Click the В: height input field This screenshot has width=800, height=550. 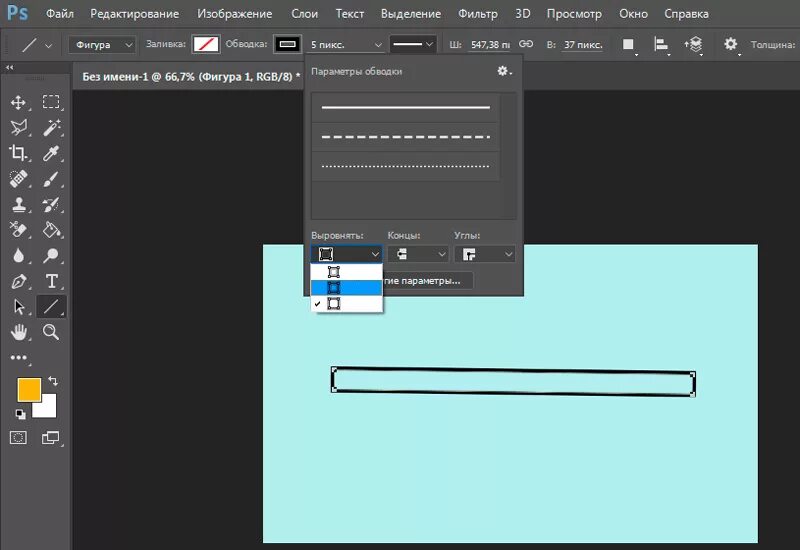[x=583, y=45]
